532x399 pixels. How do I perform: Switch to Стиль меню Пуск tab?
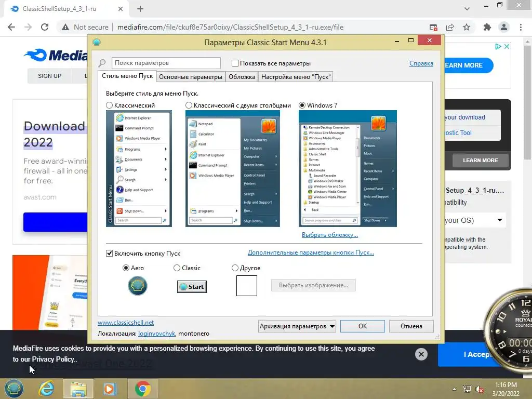(127, 76)
